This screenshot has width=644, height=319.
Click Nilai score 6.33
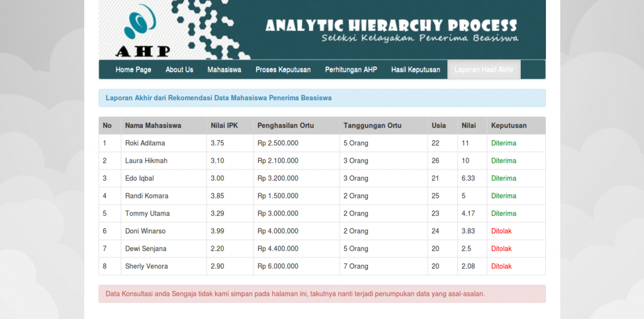[x=468, y=178]
